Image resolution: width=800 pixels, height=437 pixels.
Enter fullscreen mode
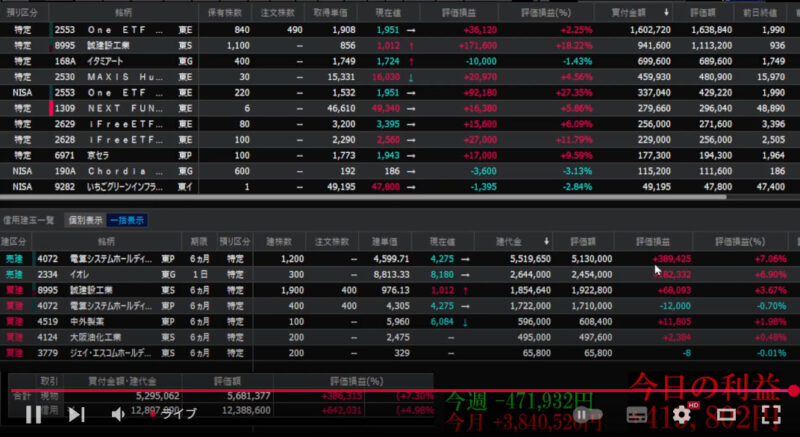(771, 415)
